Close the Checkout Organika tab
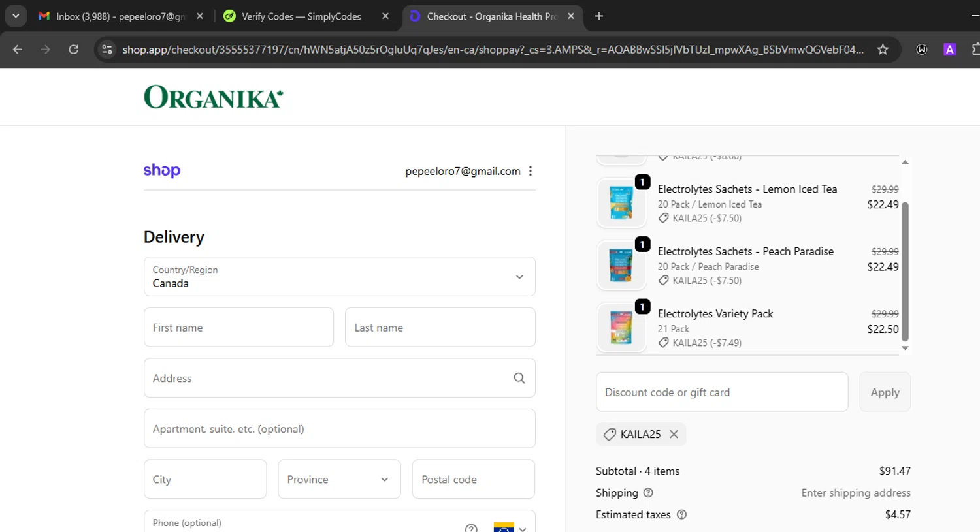 click(571, 16)
